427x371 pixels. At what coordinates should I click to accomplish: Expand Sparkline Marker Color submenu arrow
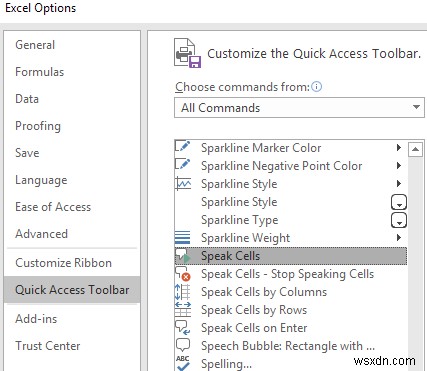tap(399, 147)
